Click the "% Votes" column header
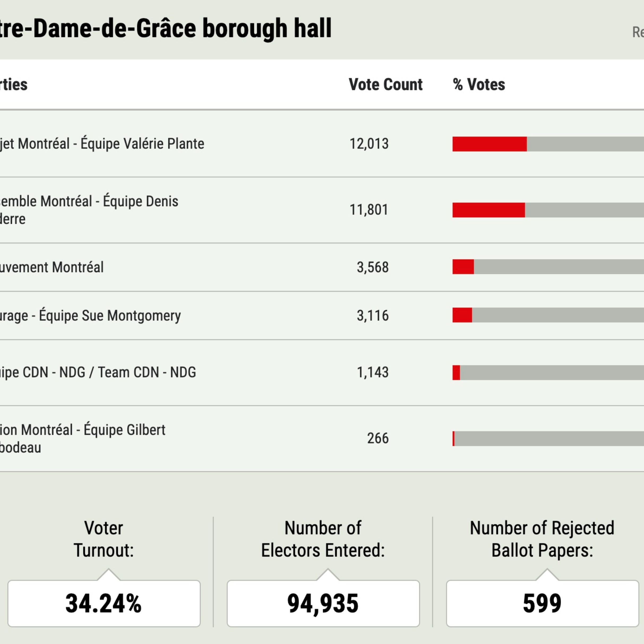Viewport: 644px width, 644px height. [x=479, y=84]
